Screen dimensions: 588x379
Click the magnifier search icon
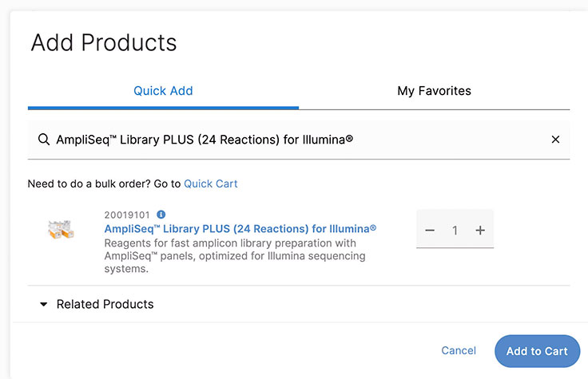click(x=44, y=140)
